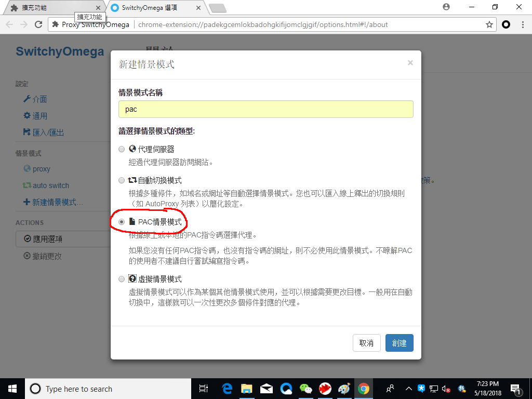Cancel the dialog with 取消 button

tap(366, 343)
